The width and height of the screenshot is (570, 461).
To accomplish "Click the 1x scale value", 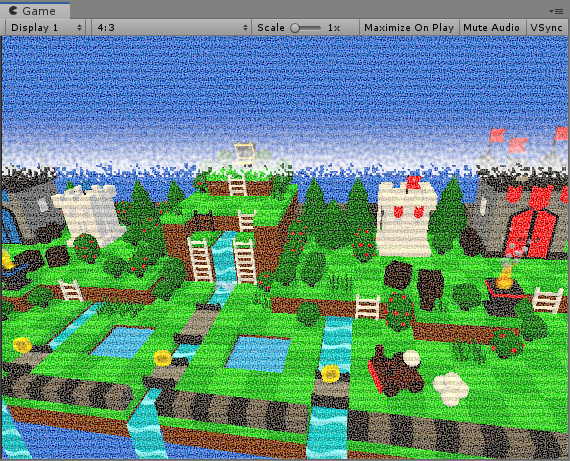I will coord(334,28).
